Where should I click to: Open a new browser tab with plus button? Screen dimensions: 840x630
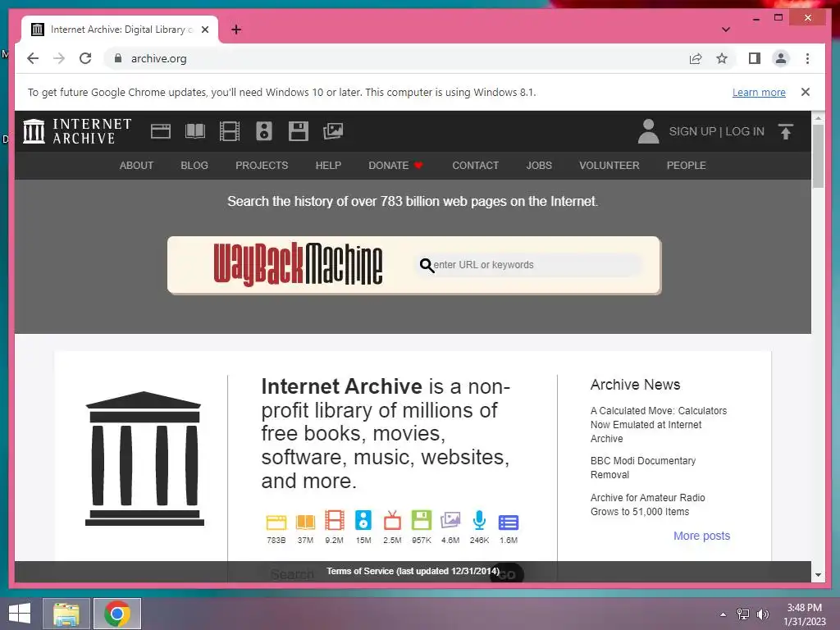(236, 30)
